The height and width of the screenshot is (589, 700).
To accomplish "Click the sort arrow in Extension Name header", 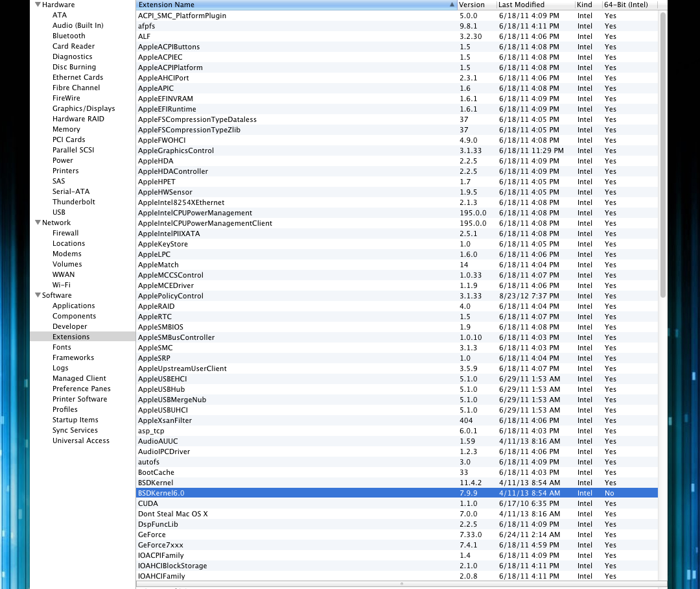I will [452, 5].
